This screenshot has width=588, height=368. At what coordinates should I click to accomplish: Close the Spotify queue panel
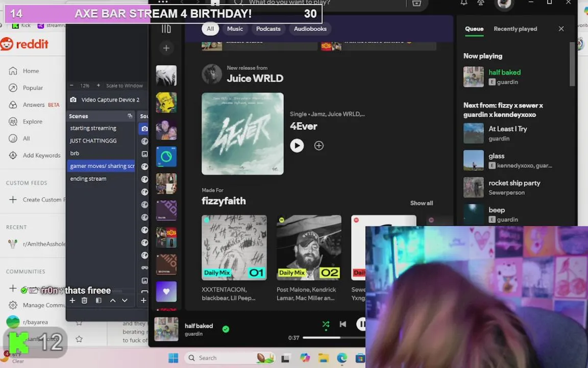[x=561, y=29]
